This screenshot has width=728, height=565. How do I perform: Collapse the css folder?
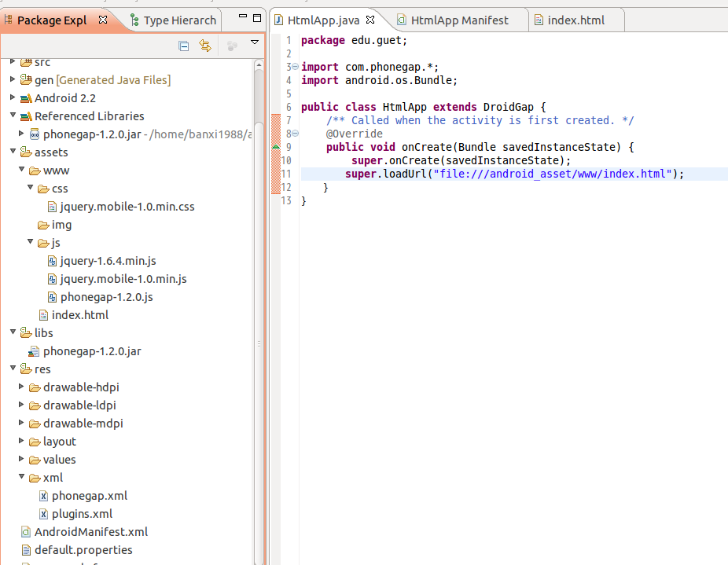click(x=30, y=188)
